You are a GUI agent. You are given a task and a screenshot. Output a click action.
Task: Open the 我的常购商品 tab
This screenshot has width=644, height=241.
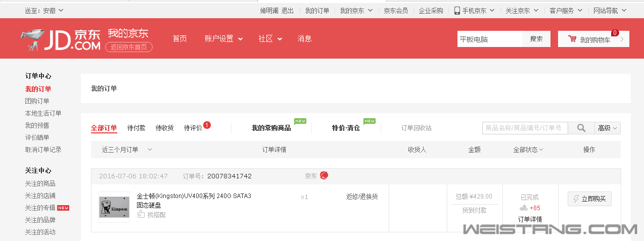[271, 128]
